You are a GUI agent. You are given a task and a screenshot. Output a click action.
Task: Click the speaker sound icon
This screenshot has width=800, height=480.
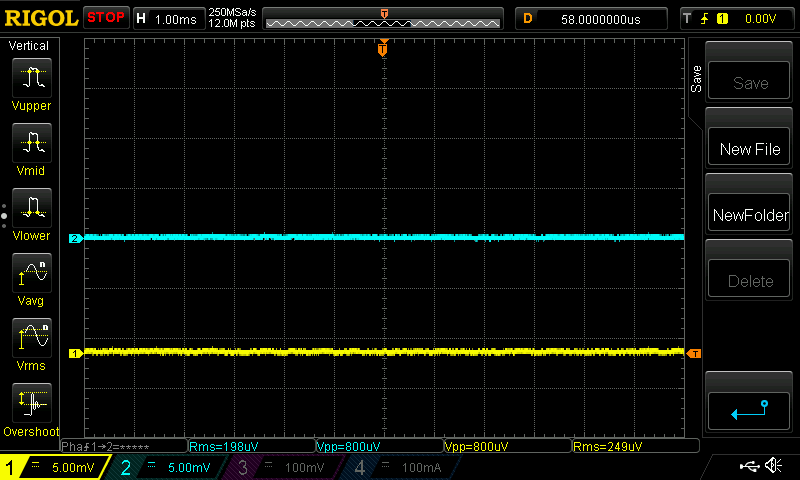(x=774, y=465)
